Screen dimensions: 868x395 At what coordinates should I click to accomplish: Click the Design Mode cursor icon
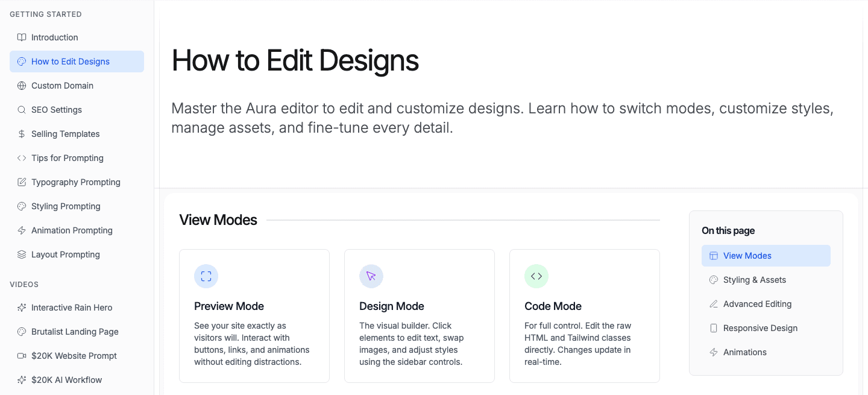pos(371,276)
